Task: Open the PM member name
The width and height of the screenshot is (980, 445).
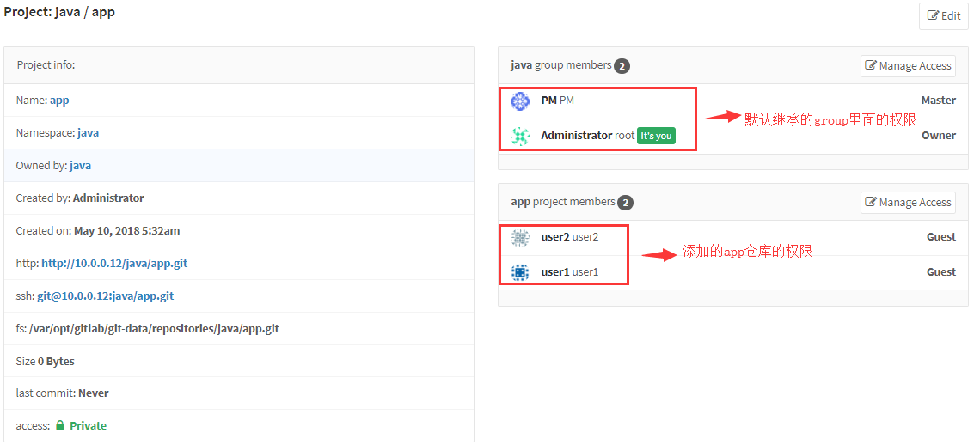Action: (548, 100)
